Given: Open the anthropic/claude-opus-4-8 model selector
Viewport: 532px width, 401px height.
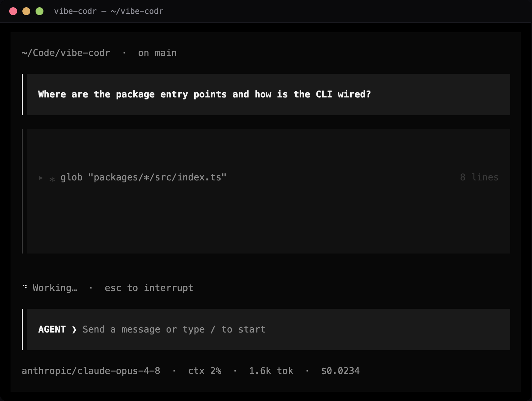Looking at the screenshot, I should pyautogui.click(x=91, y=371).
